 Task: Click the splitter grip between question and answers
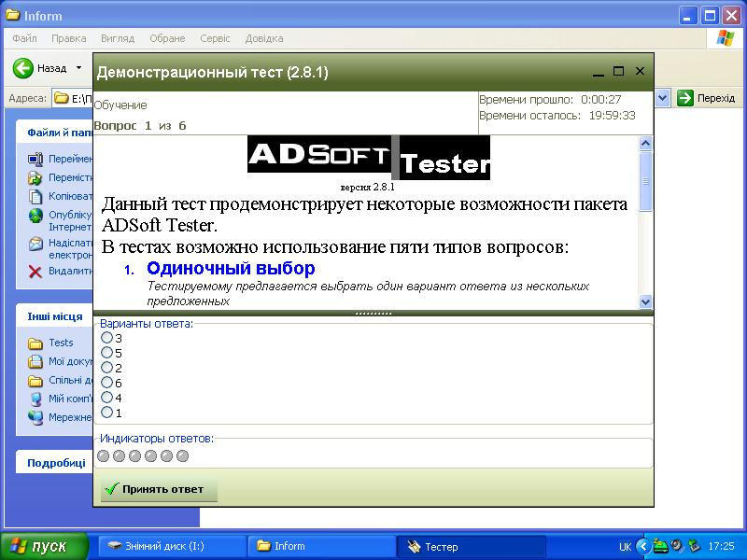point(373,314)
